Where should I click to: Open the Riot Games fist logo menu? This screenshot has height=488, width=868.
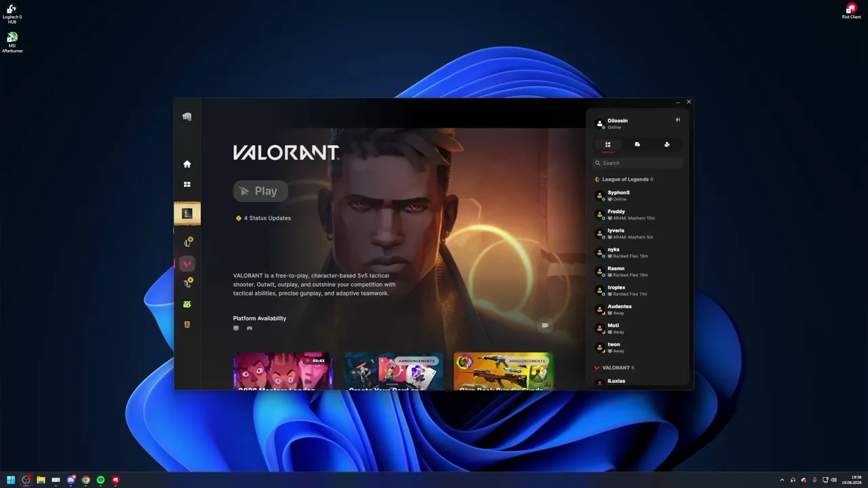point(187,117)
